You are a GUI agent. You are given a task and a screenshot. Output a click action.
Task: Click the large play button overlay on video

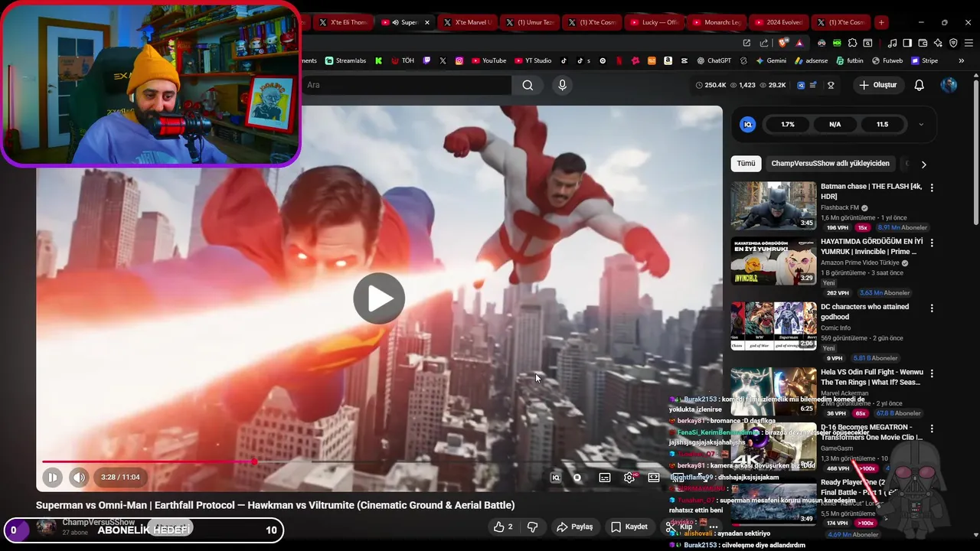[x=379, y=298]
